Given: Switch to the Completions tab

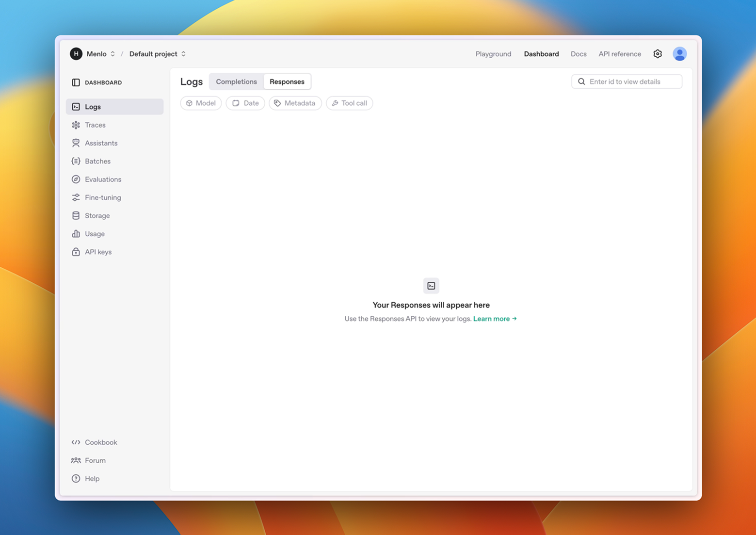Looking at the screenshot, I should 237,81.
